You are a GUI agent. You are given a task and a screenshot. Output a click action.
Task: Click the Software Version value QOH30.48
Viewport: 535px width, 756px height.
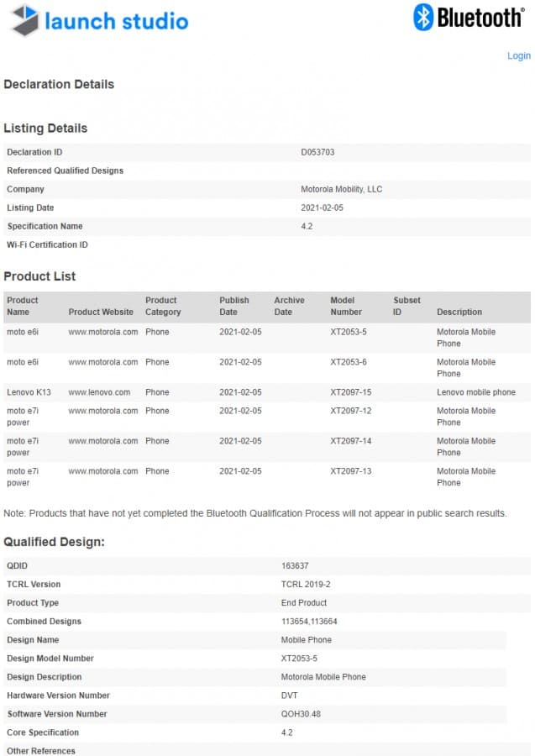pos(301,714)
